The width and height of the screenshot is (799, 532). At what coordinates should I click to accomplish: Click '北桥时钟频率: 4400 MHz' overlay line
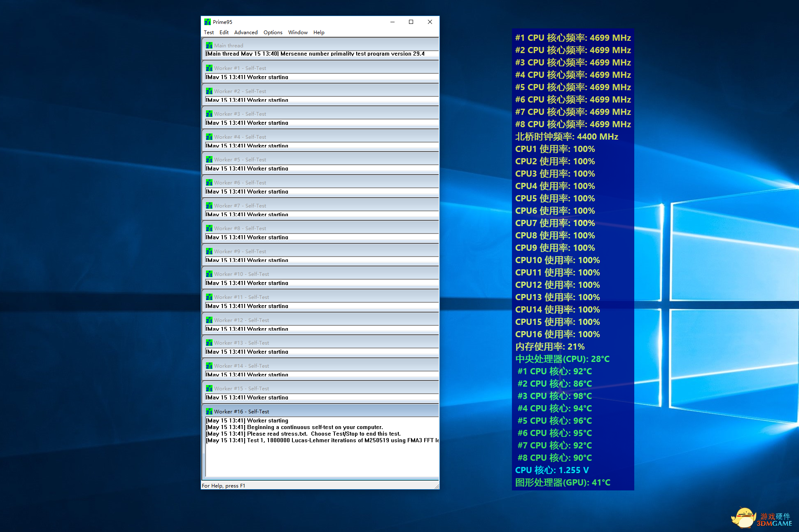point(567,137)
